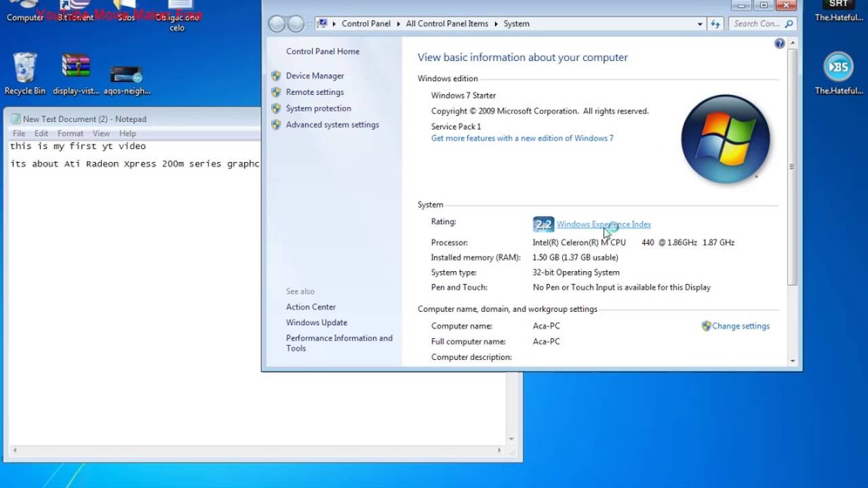Click Aca-PC value beside Computer name
The height and width of the screenshot is (488, 868).
coord(547,326)
